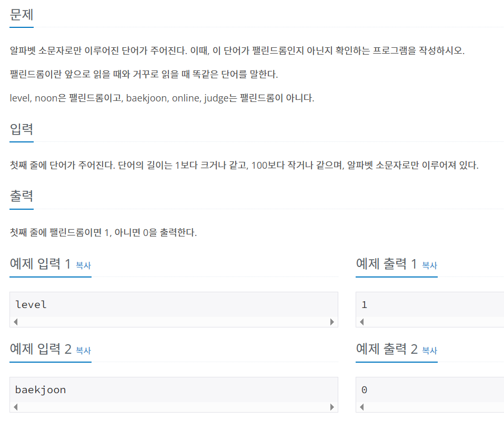Click the output value 0 in sample output box
This screenshot has width=504, height=421.
tap(364, 389)
